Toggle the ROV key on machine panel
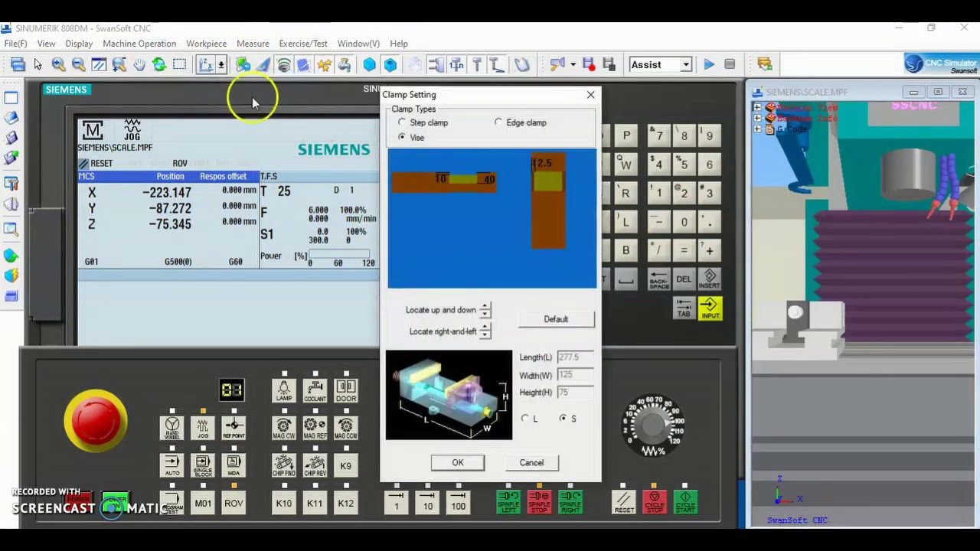 (234, 503)
